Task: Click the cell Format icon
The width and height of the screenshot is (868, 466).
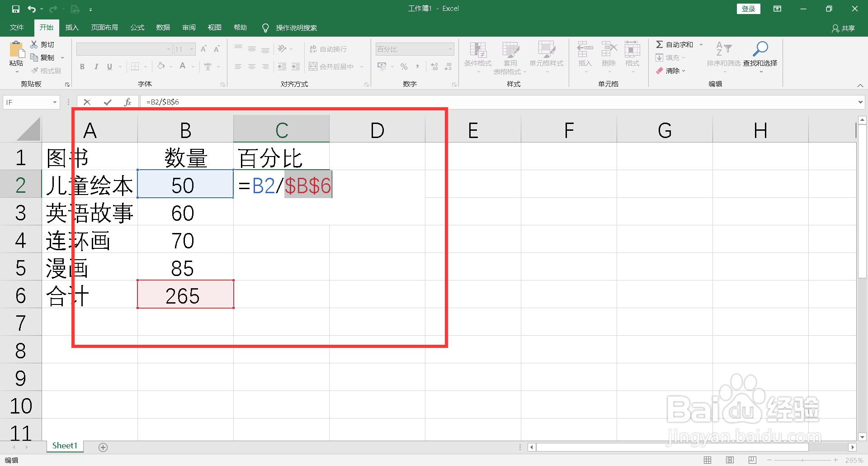Action: coord(632,49)
